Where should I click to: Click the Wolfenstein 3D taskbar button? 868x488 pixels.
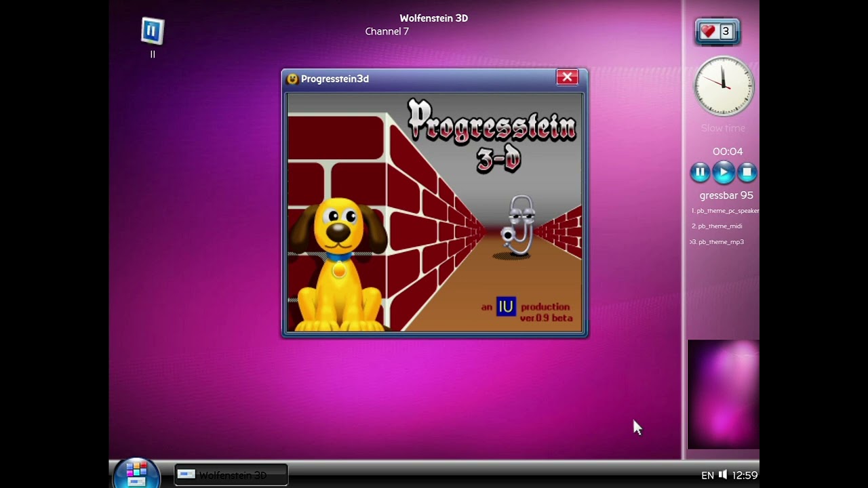click(x=231, y=475)
